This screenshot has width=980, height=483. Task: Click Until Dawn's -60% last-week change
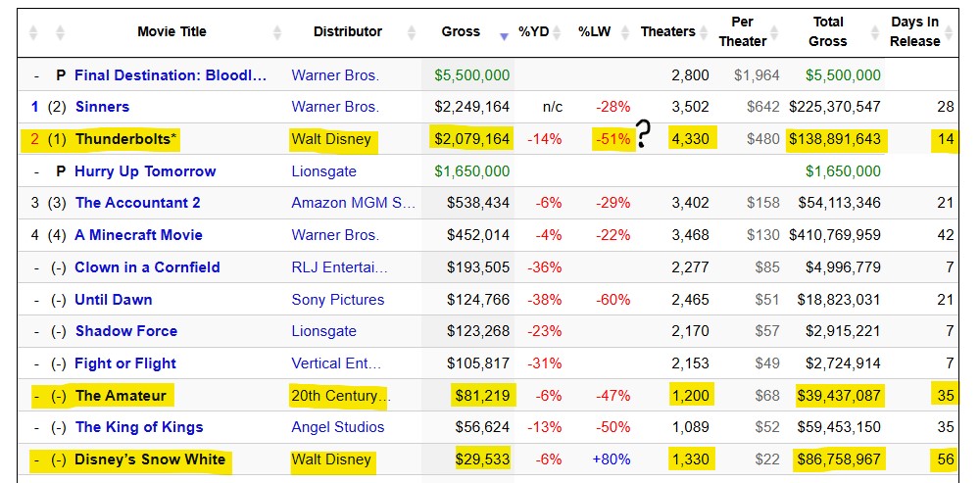pyautogui.click(x=613, y=299)
